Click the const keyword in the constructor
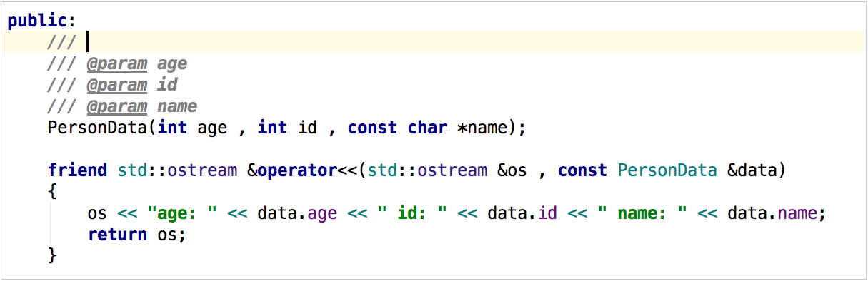Screen dimensions: 868x281 372,128
